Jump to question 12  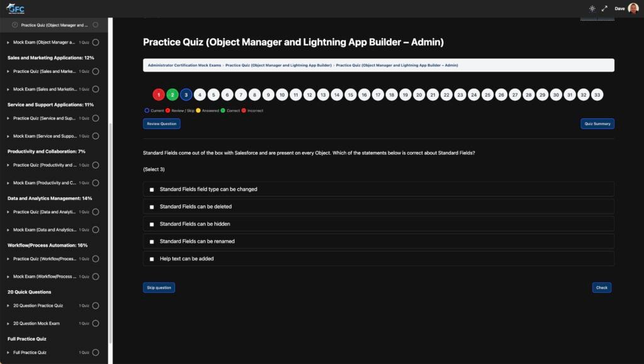(x=309, y=95)
